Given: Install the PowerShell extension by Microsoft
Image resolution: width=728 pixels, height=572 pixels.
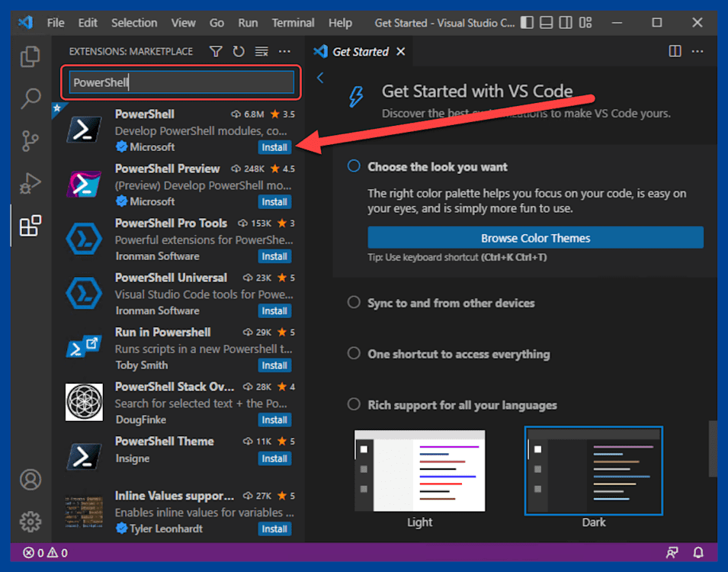Looking at the screenshot, I should tap(274, 146).
